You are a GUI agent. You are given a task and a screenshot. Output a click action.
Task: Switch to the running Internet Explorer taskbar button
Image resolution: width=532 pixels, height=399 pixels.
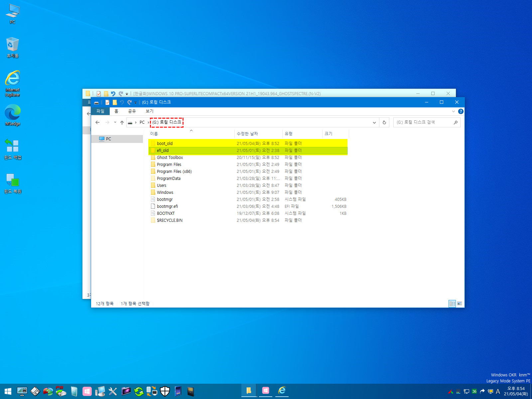[x=282, y=391]
